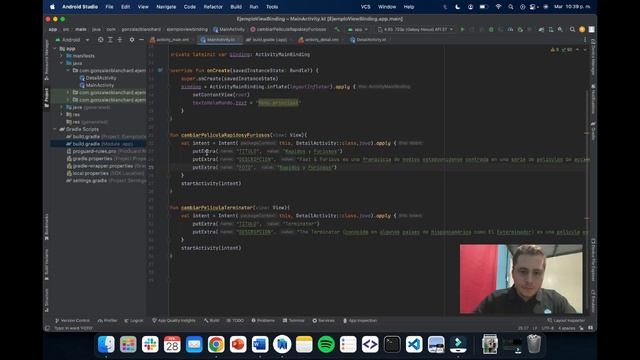Click the webcam video overlay thumbnail
Viewport: 640px width, 360px height.
click(x=521, y=279)
